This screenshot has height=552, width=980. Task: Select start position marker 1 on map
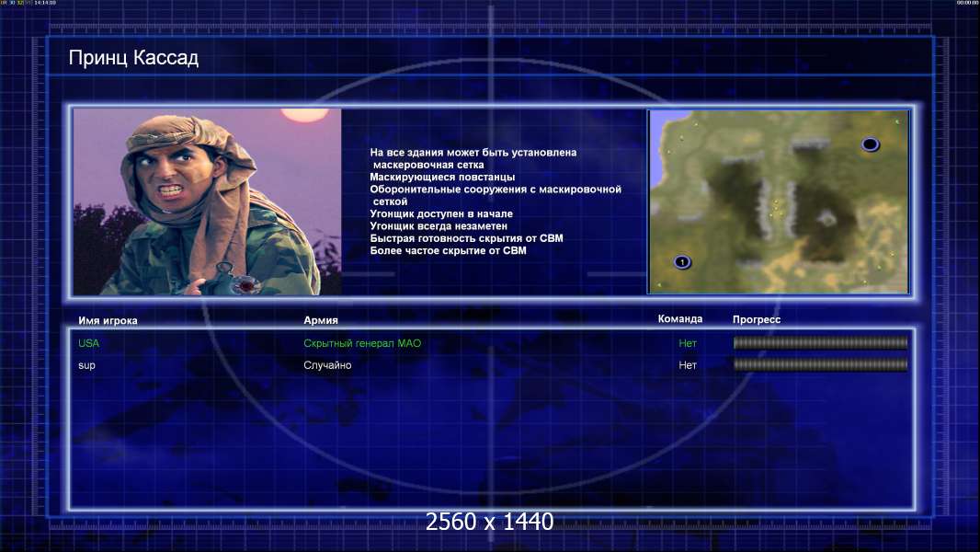pos(682,262)
